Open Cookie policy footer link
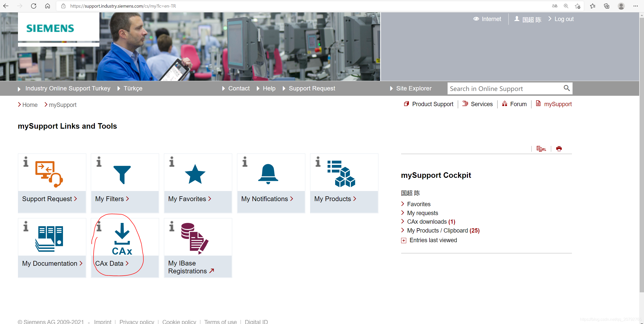Viewport: 644px width, 324px height. 179,321
